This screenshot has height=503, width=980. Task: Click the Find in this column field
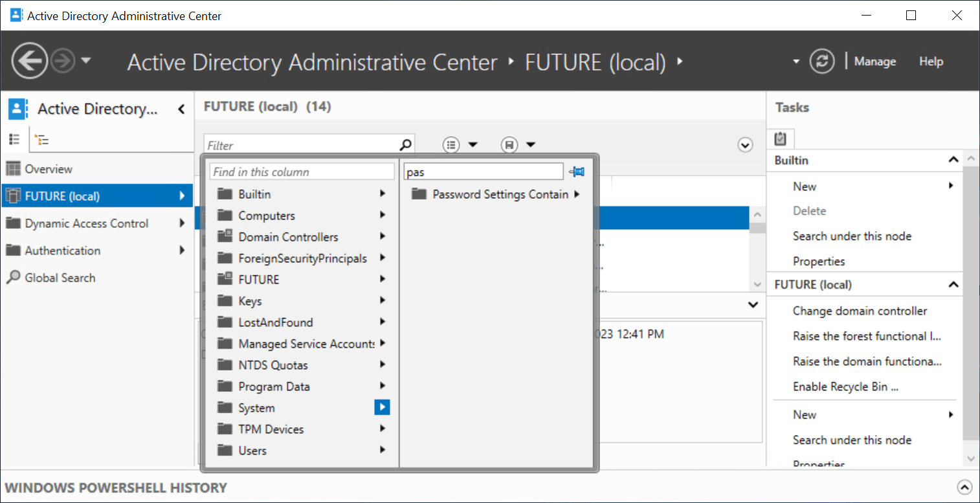point(301,171)
